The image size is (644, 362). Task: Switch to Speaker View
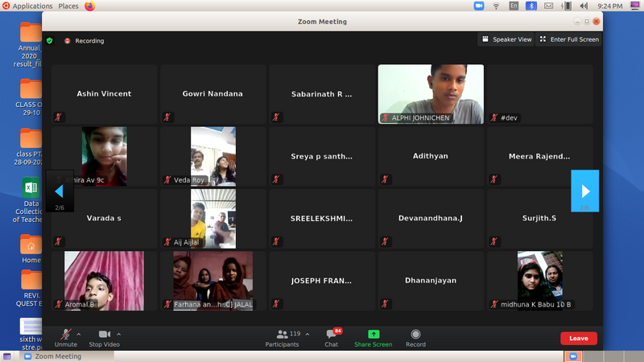[506, 39]
